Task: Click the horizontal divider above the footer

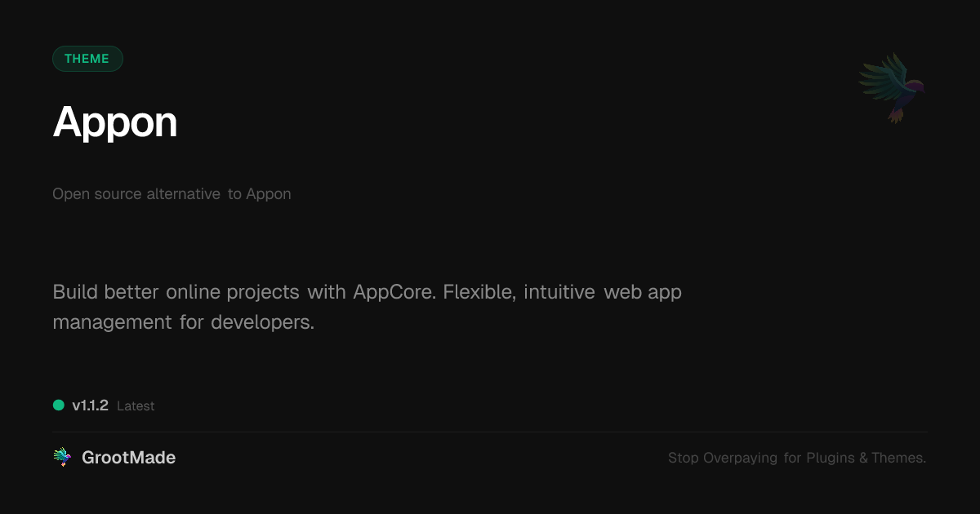Action: (490, 432)
